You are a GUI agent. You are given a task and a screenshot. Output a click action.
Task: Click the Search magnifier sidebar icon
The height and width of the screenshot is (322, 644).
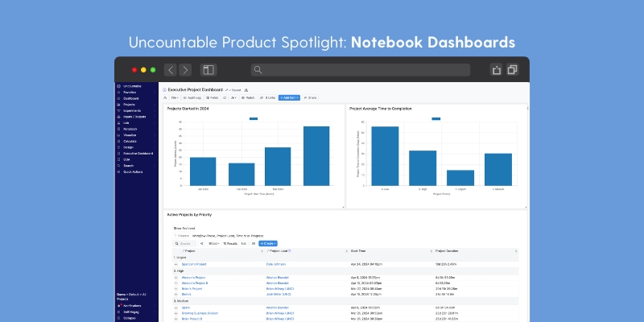[x=119, y=166]
